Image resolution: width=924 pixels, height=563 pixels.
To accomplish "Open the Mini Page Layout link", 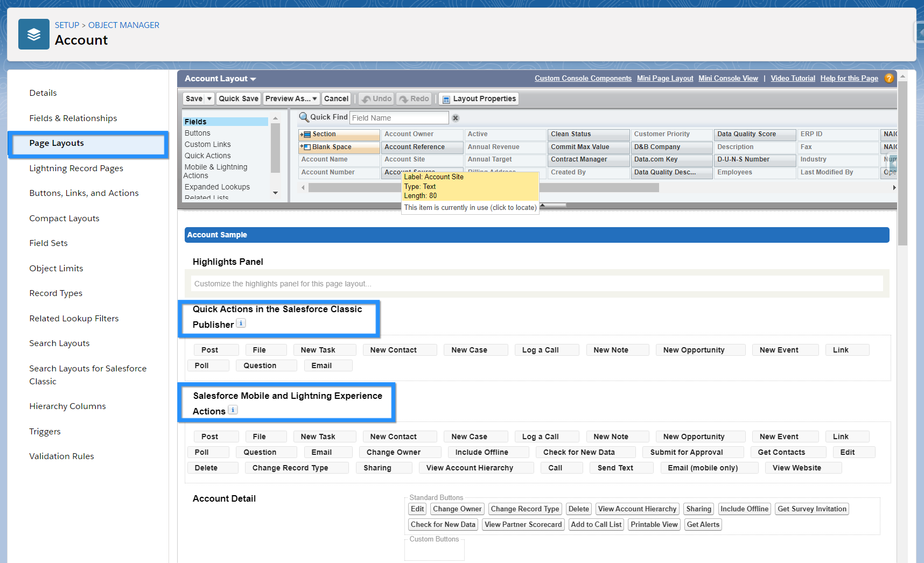I will tap(665, 79).
